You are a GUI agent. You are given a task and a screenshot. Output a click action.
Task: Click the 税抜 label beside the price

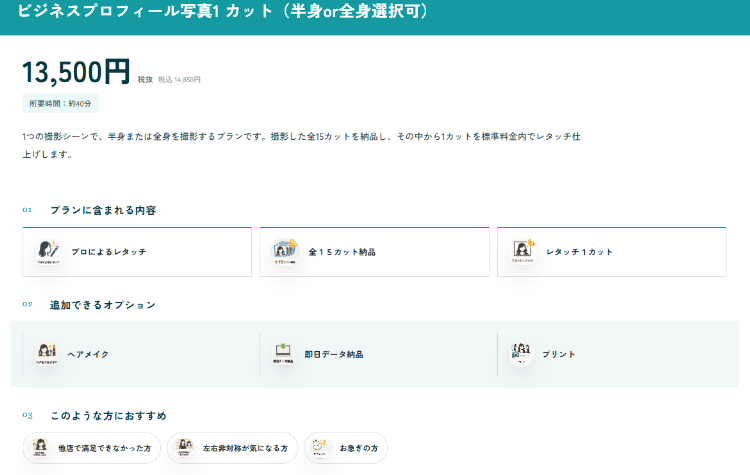pos(145,79)
